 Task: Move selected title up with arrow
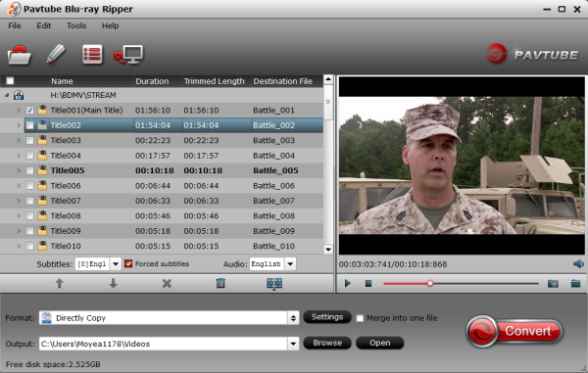click(59, 284)
